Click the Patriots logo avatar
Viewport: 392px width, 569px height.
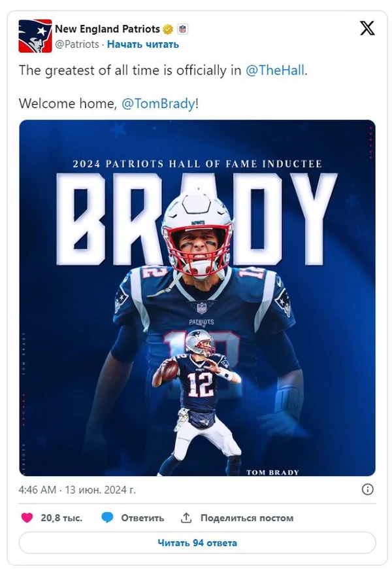coord(35,37)
